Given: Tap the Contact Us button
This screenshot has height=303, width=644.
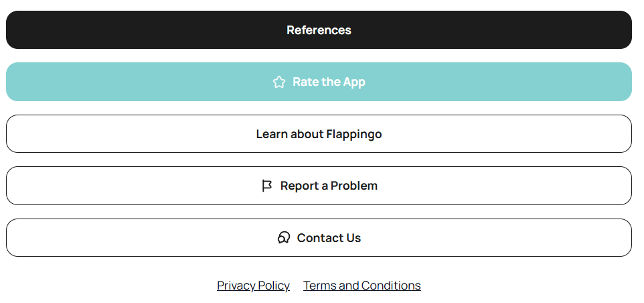Looking at the screenshot, I should pos(319,238).
